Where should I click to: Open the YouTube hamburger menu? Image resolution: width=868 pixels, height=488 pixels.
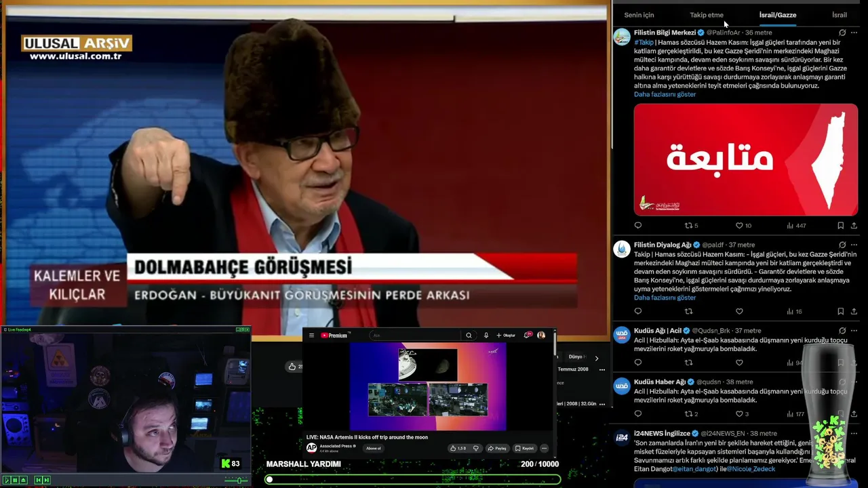click(x=311, y=335)
